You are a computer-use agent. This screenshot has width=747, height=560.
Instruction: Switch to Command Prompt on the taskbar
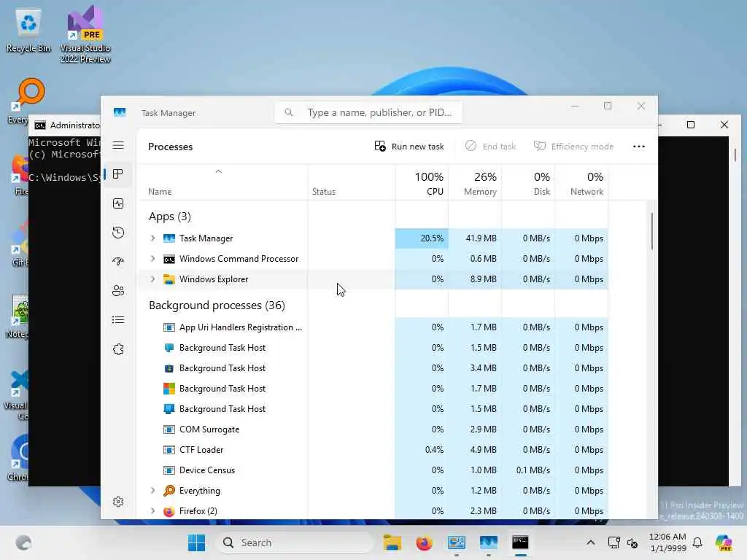[x=520, y=542]
